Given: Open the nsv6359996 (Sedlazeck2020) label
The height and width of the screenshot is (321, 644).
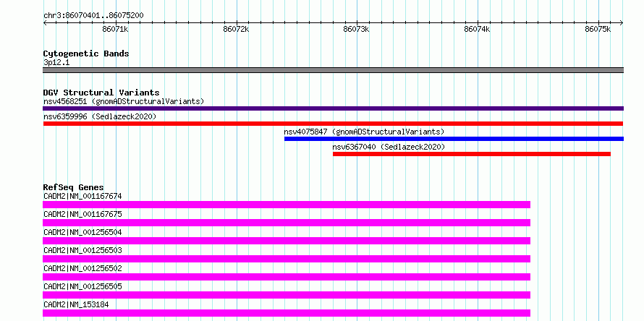Looking at the screenshot, I should pyautogui.click(x=100, y=116).
